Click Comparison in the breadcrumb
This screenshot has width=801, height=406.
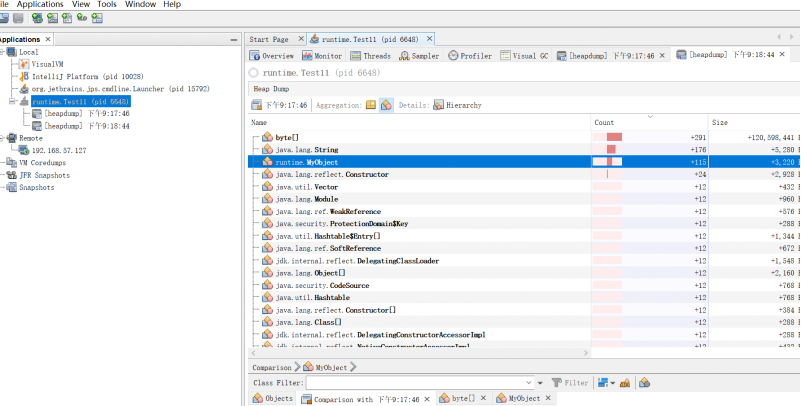pos(271,367)
